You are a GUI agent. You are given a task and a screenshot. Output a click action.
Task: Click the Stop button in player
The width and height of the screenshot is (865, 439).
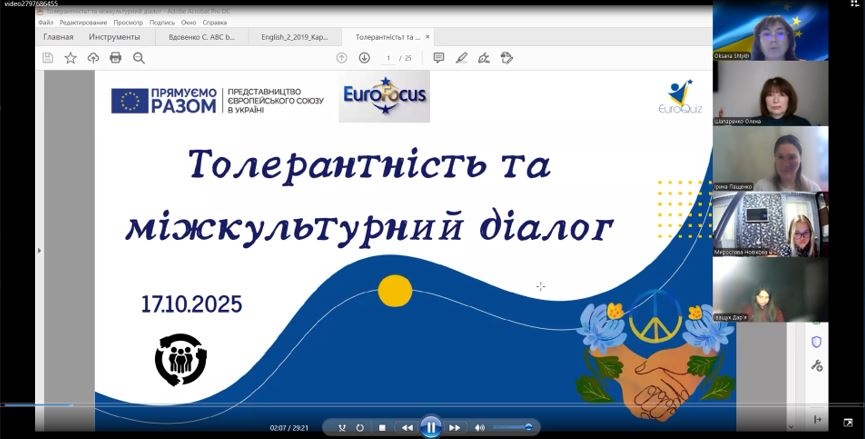(x=382, y=428)
